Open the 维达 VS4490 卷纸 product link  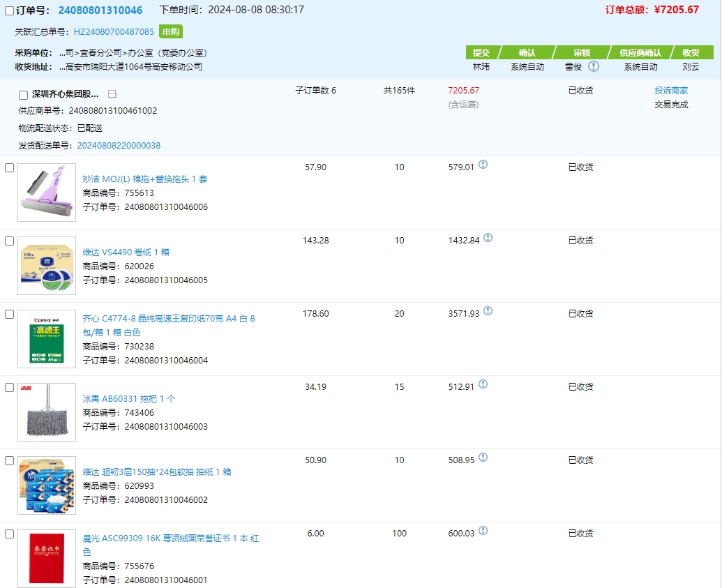[x=126, y=252]
